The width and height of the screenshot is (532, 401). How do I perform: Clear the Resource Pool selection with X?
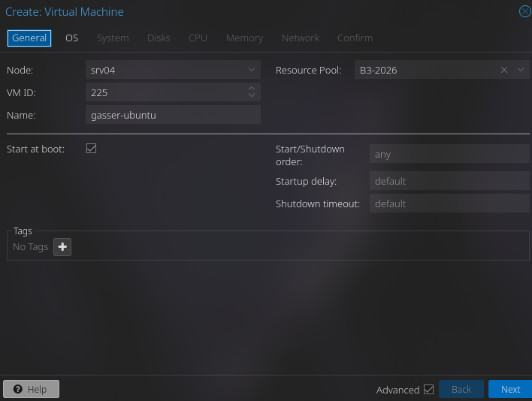coord(504,70)
